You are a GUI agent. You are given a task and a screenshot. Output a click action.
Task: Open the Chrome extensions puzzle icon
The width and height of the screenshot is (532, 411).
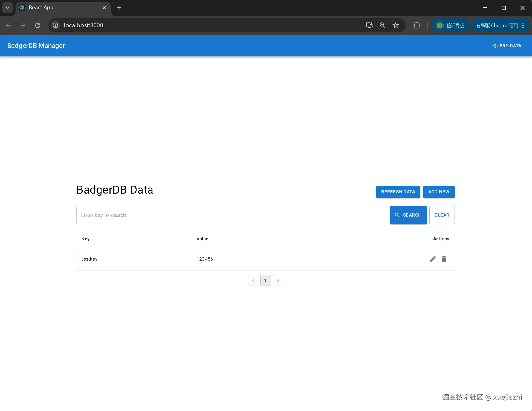pyautogui.click(x=417, y=25)
